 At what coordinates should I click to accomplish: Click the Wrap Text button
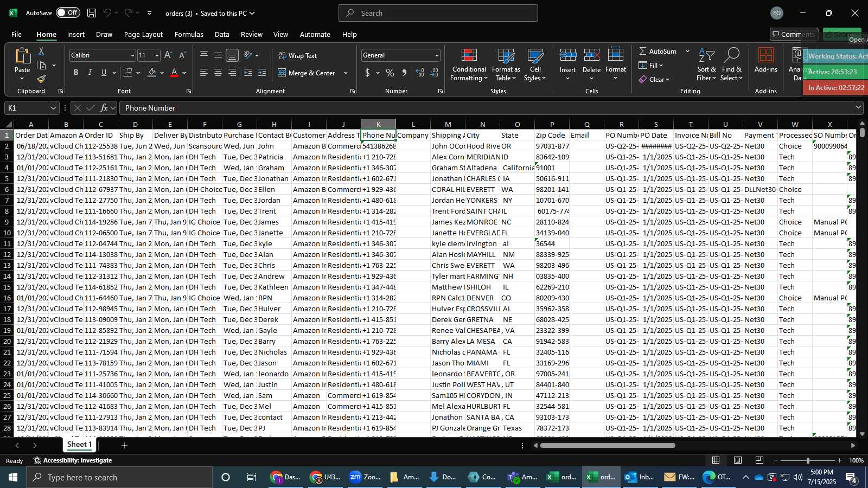point(297,55)
